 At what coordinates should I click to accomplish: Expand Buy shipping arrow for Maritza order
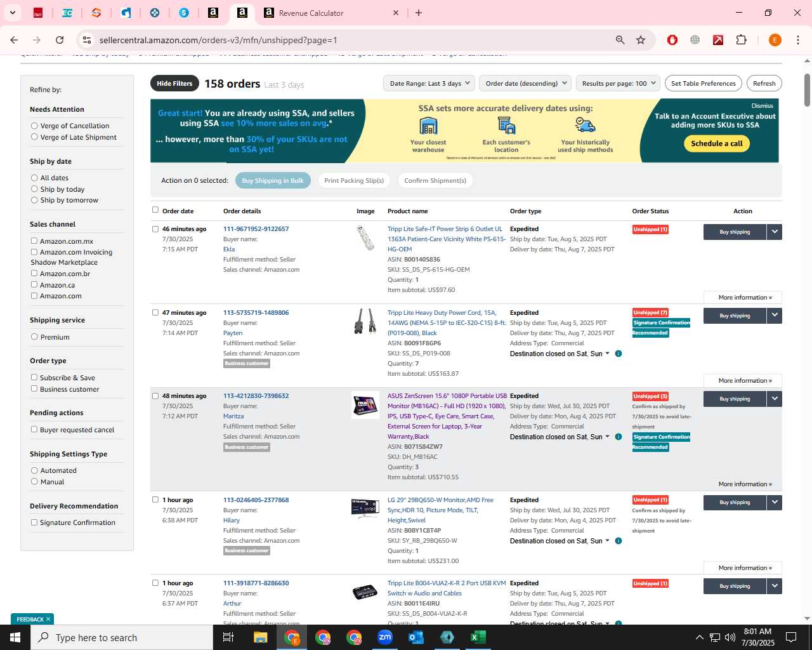pos(775,399)
